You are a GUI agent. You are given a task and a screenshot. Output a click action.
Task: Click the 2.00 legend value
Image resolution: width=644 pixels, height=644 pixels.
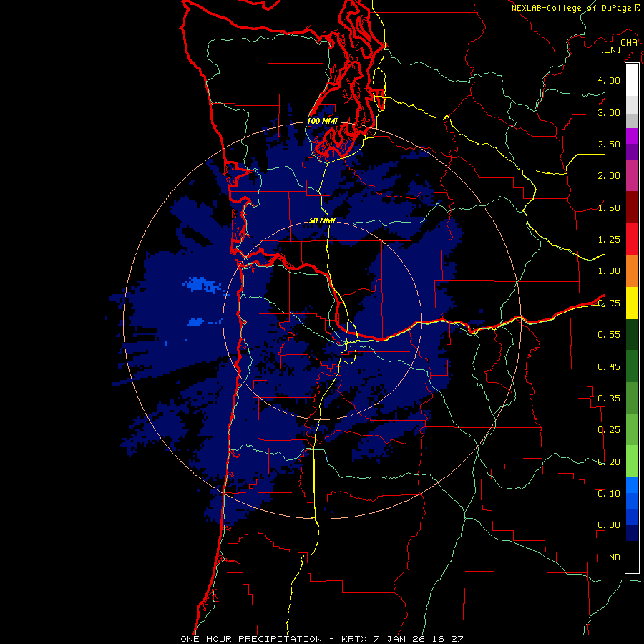click(x=609, y=176)
